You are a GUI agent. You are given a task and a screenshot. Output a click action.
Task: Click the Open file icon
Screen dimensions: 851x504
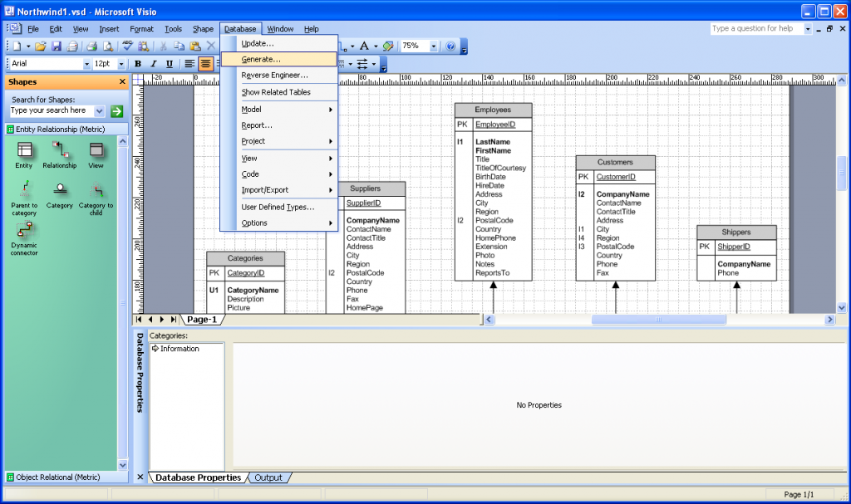tap(41, 46)
